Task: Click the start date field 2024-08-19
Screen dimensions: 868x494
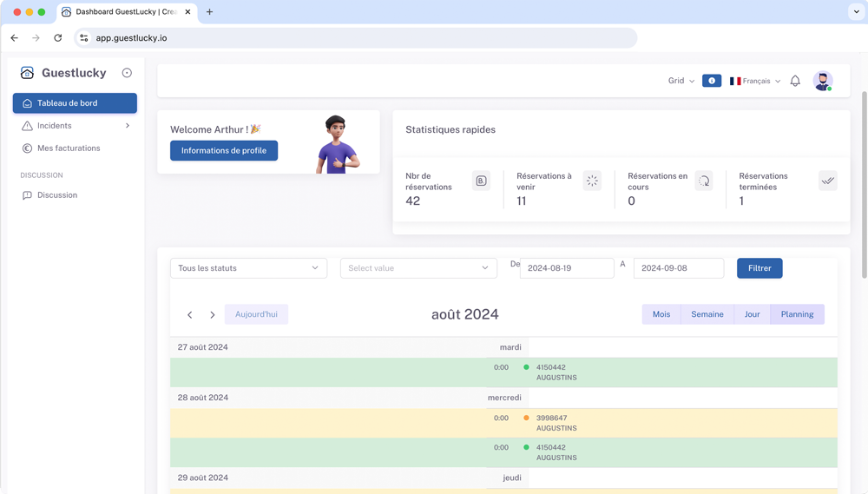Action: (567, 268)
